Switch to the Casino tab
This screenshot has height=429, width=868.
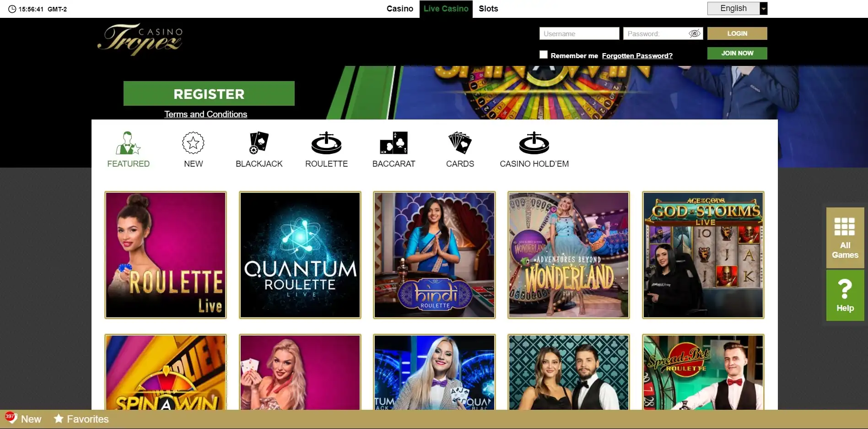click(x=399, y=9)
